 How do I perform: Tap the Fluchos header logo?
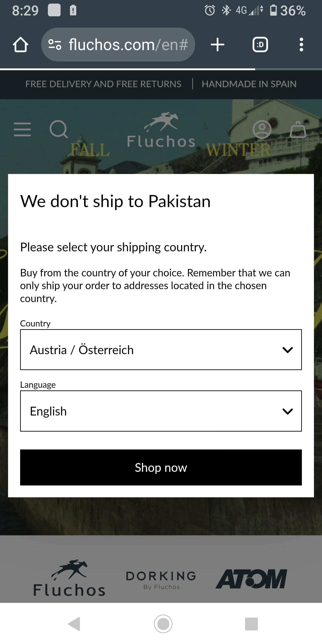tap(161, 130)
